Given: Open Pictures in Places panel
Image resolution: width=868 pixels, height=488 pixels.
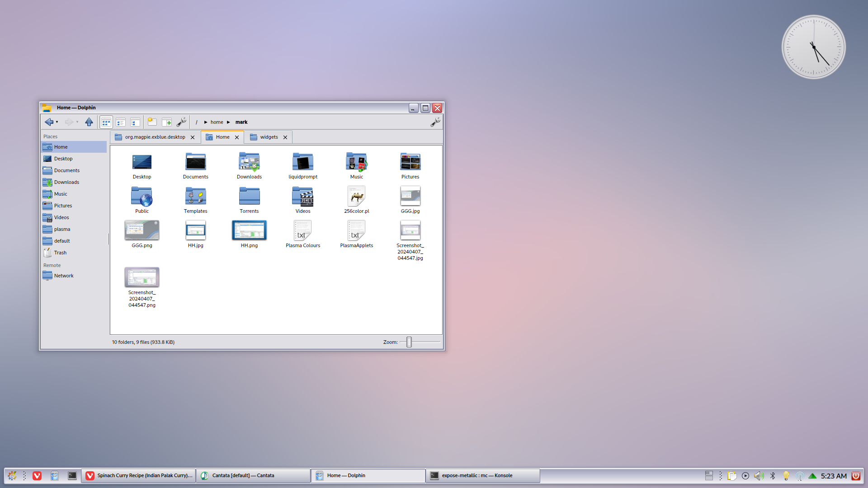Looking at the screenshot, I should click(x=74, y=206).
